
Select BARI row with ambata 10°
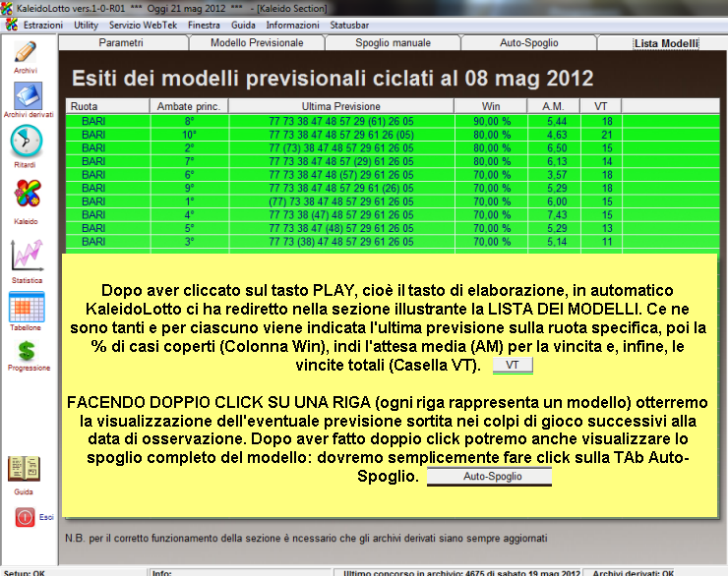tap(393, 135)
